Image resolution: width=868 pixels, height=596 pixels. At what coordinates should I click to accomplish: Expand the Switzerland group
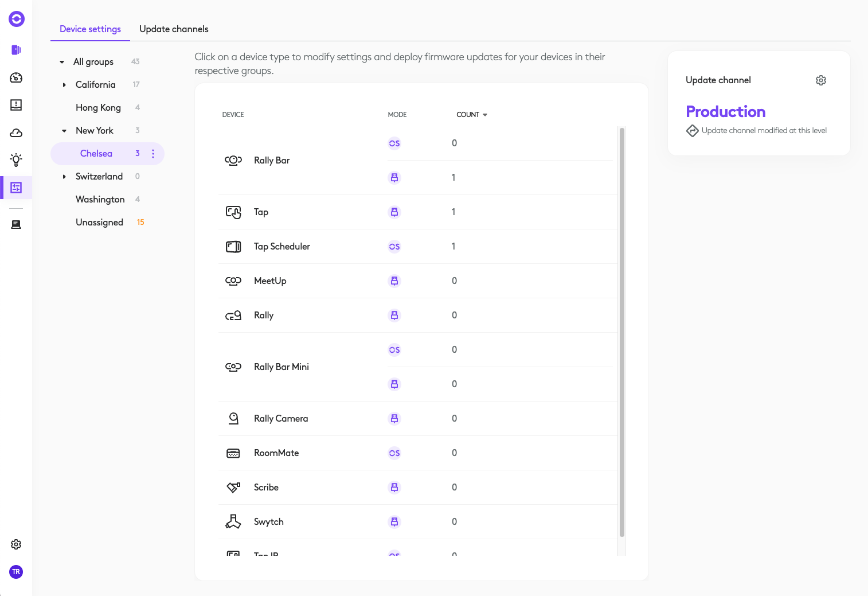(64, 177)
